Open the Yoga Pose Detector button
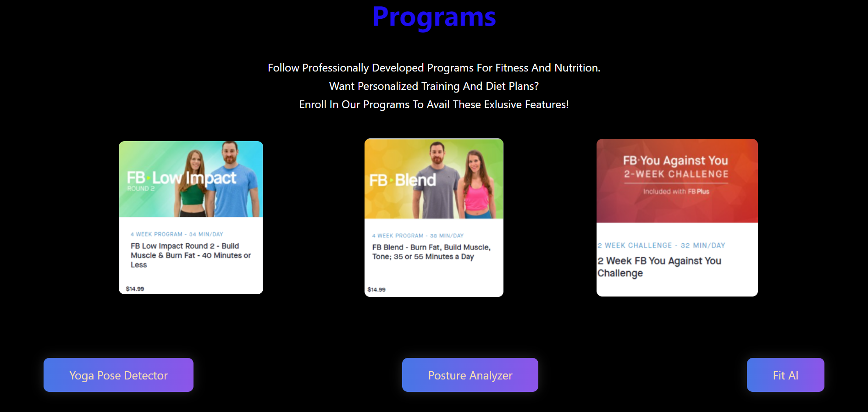This screenshot has height=412, width=868. point(118,375)
